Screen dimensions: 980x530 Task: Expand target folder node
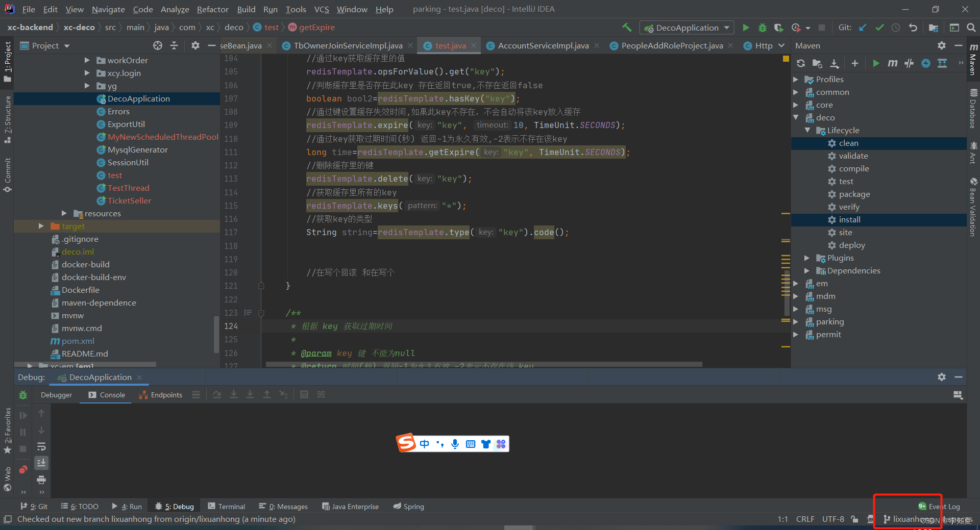click(41, 226)
